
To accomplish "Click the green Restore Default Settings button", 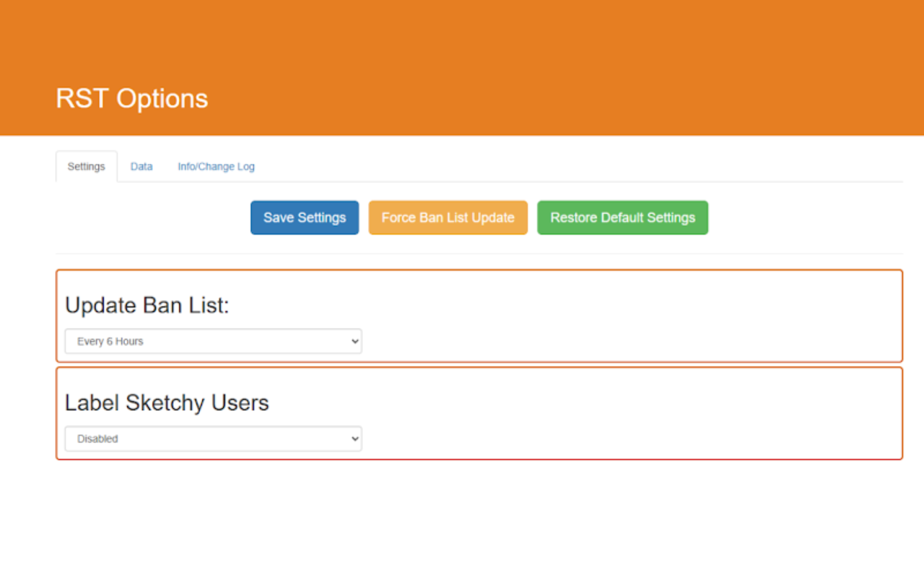I will (x=622, y=217).
